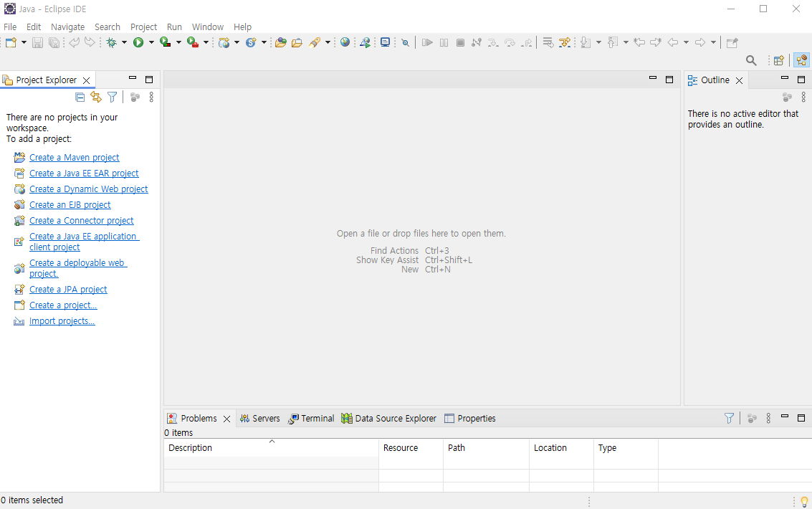
Task: Click the magnifier search icon near perspectives
Action: tap(751, 61)
